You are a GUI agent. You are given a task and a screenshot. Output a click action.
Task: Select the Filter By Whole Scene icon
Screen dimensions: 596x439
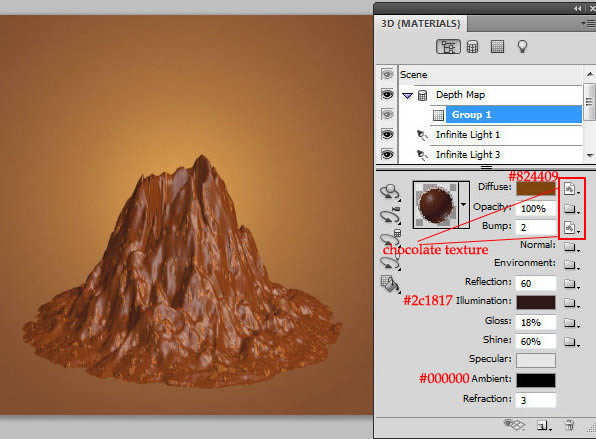tap(448, 47)
